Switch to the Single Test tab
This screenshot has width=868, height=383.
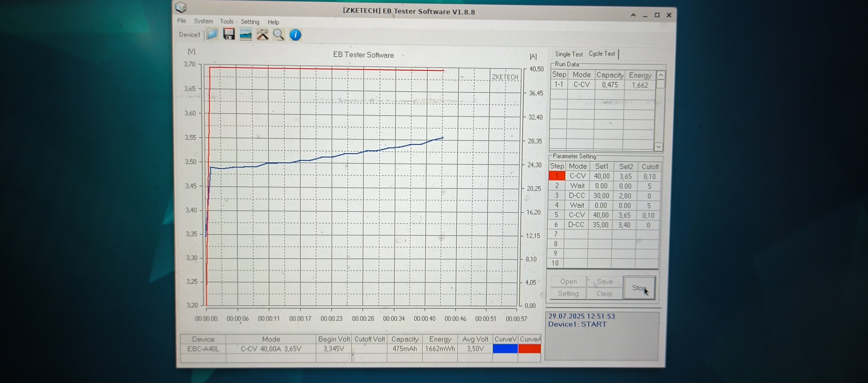(x=569, y=54)
